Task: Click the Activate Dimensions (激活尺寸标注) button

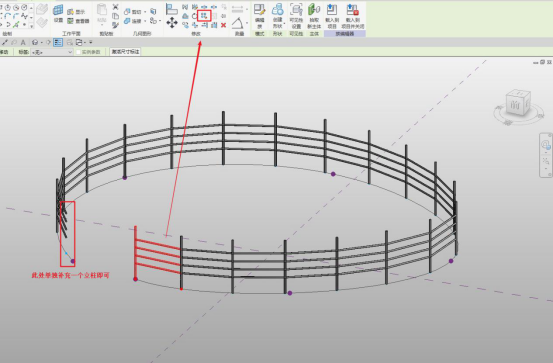Action: [x=125, y=52]
